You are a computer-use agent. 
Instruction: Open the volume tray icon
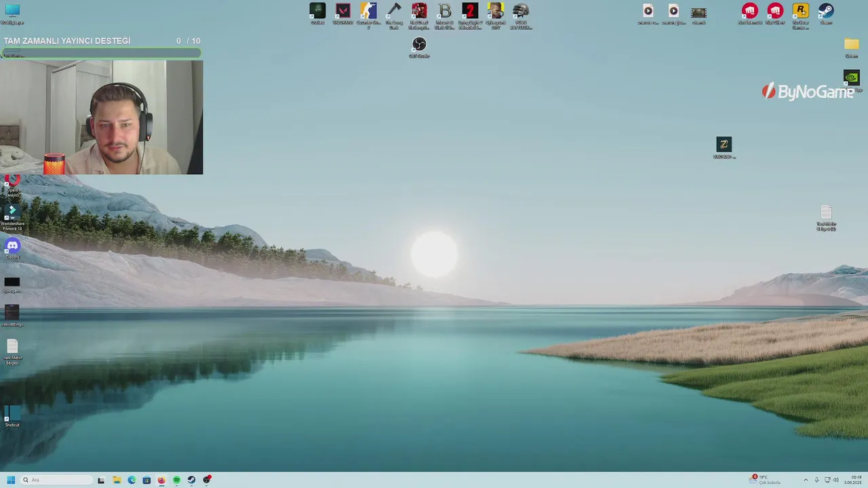(835, 480)
